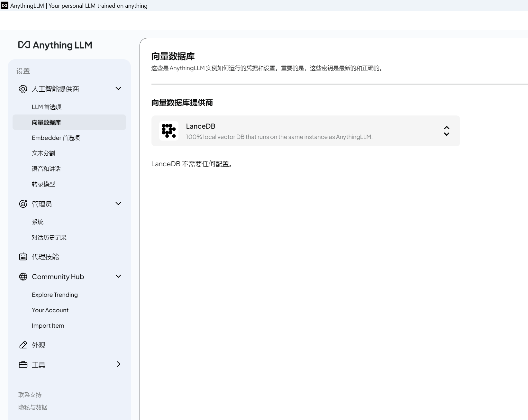This screenshot has width=528, height=420.
Task: Open 对话历史记录 page
Action: click(49, 238)
